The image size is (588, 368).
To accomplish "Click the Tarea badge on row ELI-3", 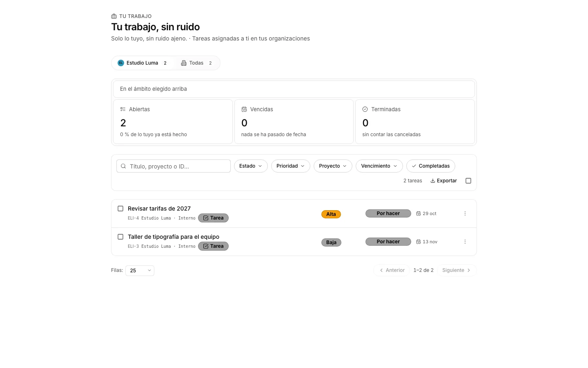I will coord(213,246).
